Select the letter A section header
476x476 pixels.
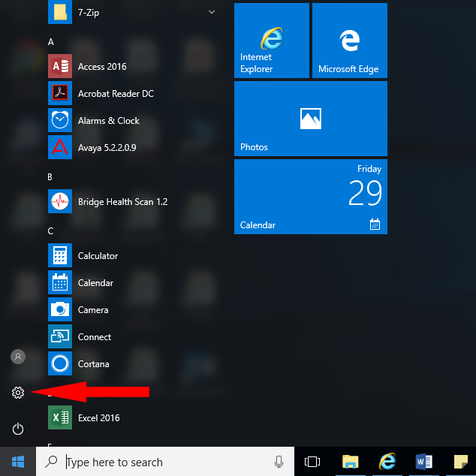click(x=51, y=42)
